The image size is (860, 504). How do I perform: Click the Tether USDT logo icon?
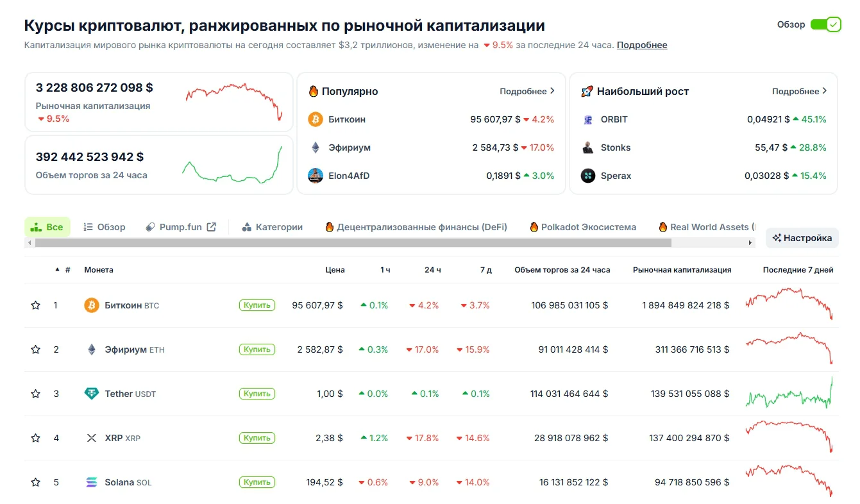92,394
